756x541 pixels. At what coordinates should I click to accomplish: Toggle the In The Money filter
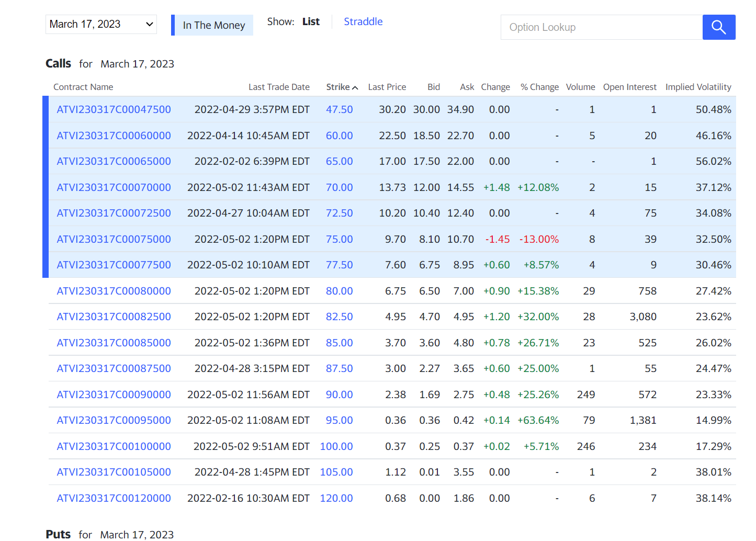[212, 25]
